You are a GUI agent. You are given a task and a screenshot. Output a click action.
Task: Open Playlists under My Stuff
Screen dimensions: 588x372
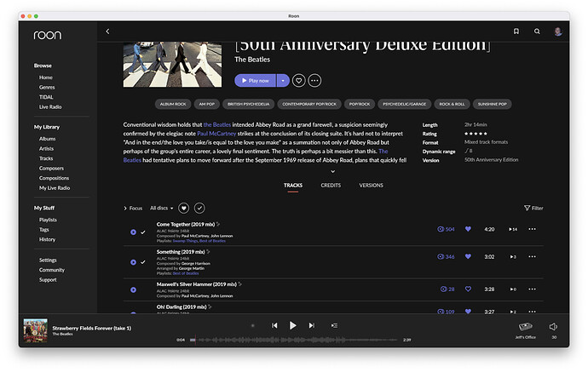[x=48, y=220]
